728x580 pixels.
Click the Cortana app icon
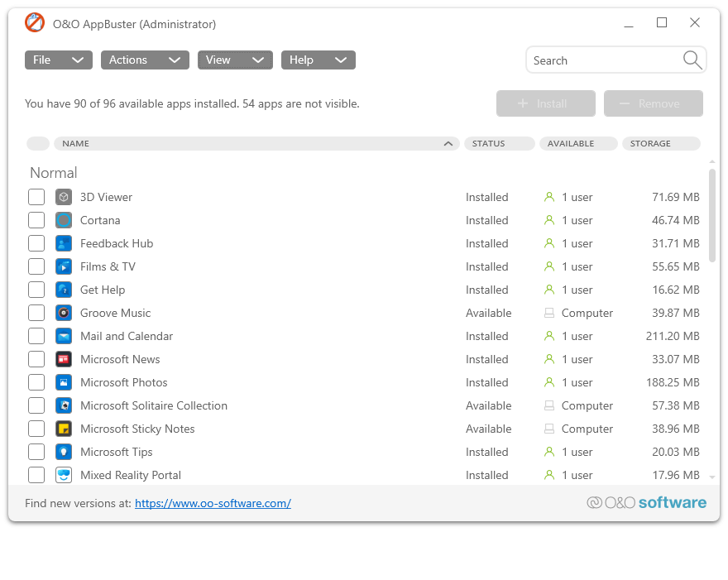64,220
